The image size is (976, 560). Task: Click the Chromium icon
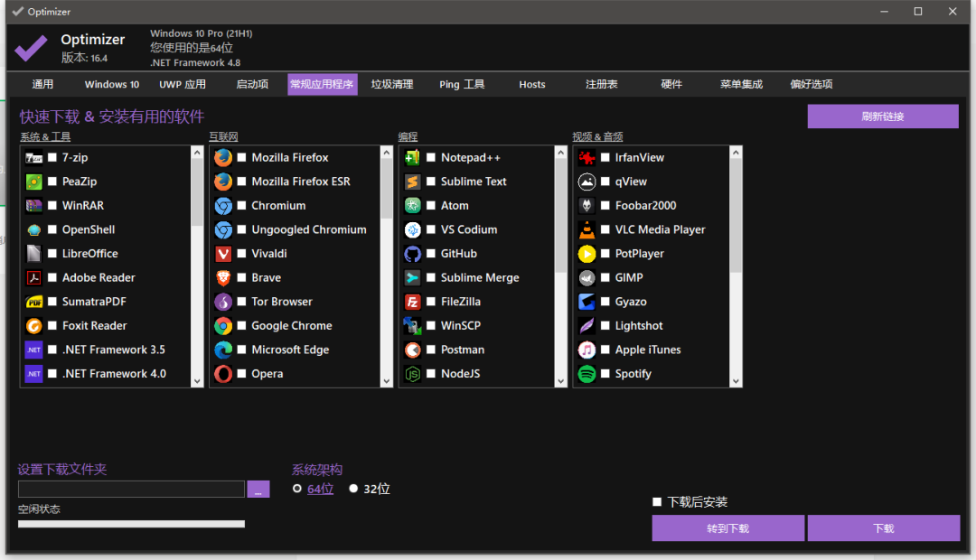pyautogui.click(x=223, y=206)
